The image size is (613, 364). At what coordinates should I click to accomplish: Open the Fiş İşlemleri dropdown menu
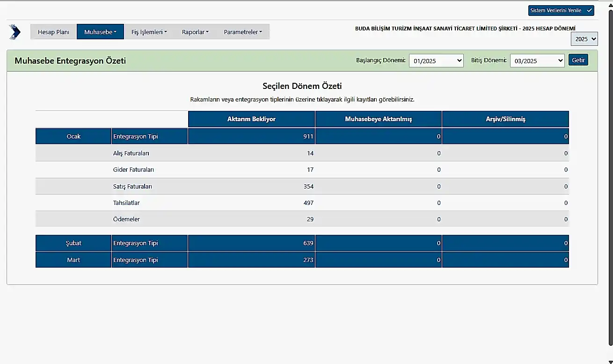click(x=149, y=32)
